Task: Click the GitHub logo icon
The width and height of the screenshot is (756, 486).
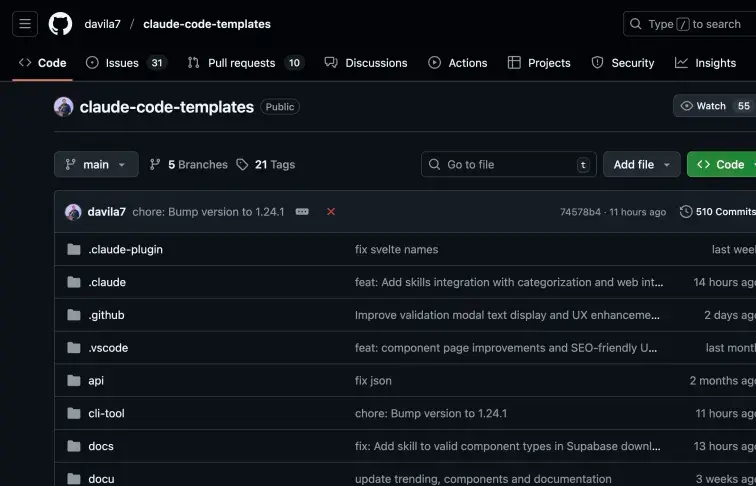Action: (x=60, y=24)
